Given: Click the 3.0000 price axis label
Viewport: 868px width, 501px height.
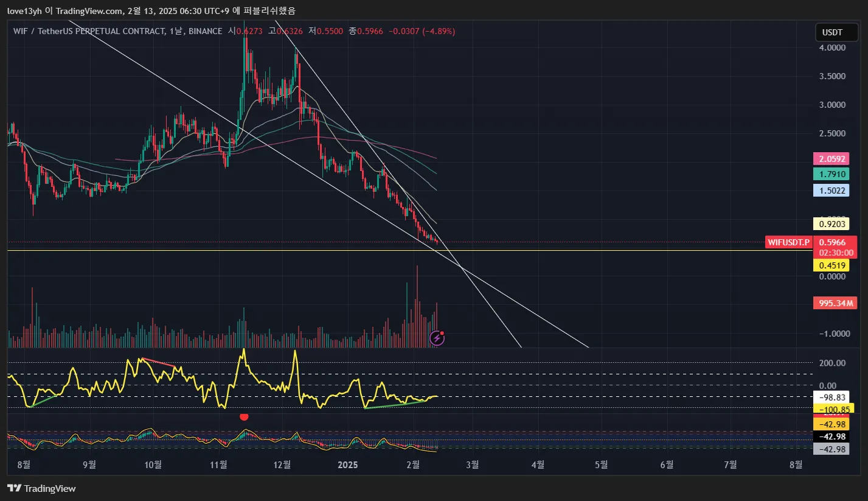Looking at the screenshot, I should (831, 105).
